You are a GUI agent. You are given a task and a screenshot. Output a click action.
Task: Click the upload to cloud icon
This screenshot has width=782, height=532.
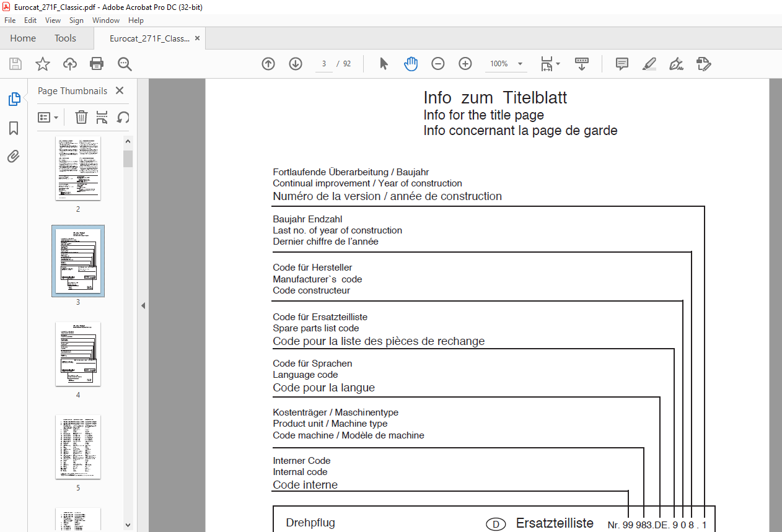tap(69, 64)
